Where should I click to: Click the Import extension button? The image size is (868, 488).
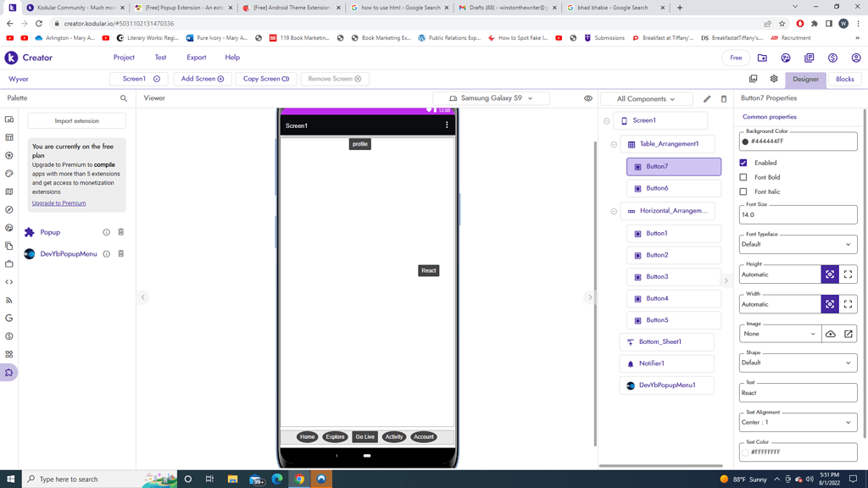(x=76, y=120)
